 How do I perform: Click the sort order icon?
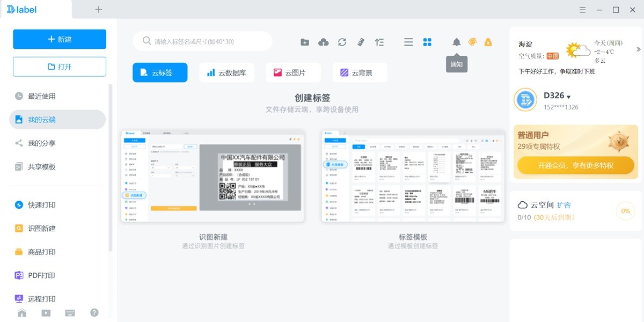click(x=379, y=41)
